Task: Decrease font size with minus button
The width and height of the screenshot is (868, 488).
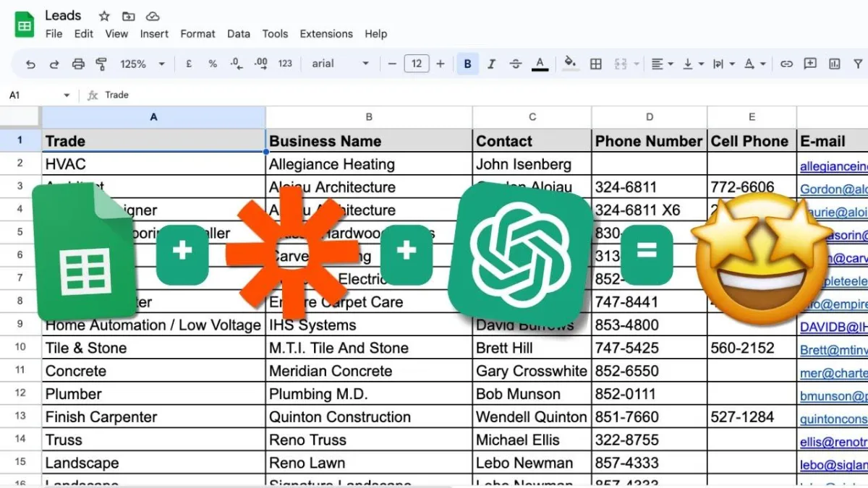Action: pyautogui.click(x=392, y=64)
